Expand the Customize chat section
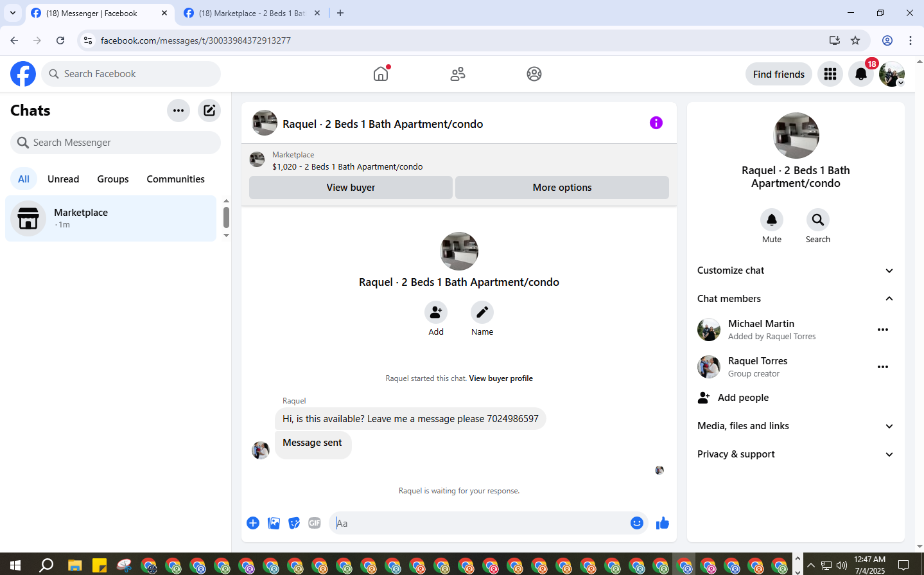Viewport: 924px width, 575px height. pos(796,270)
